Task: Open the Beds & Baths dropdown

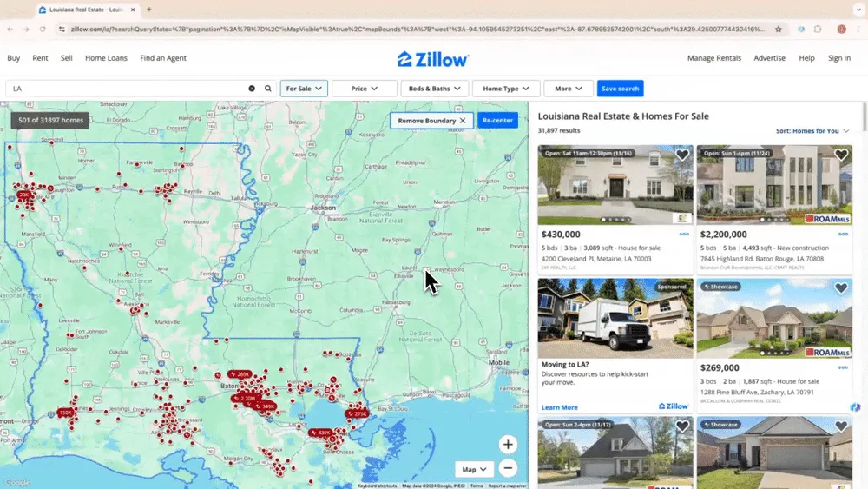Action: coord(435,89)
